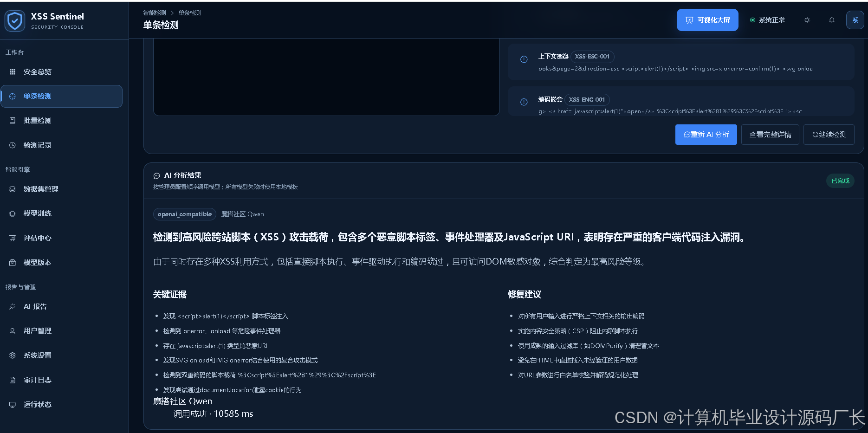
Task: Show 运行状态 from the sidebar
Action: 62,405
